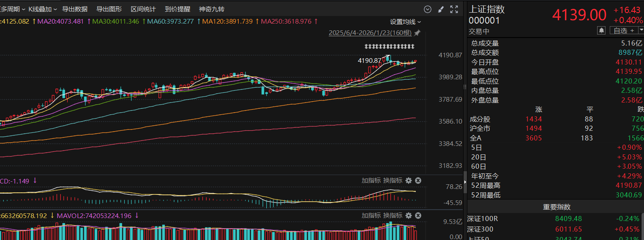Click the MA30:4011.346 legend label
This screenshot has width=644, height=240.
click(x=116, y=21)
